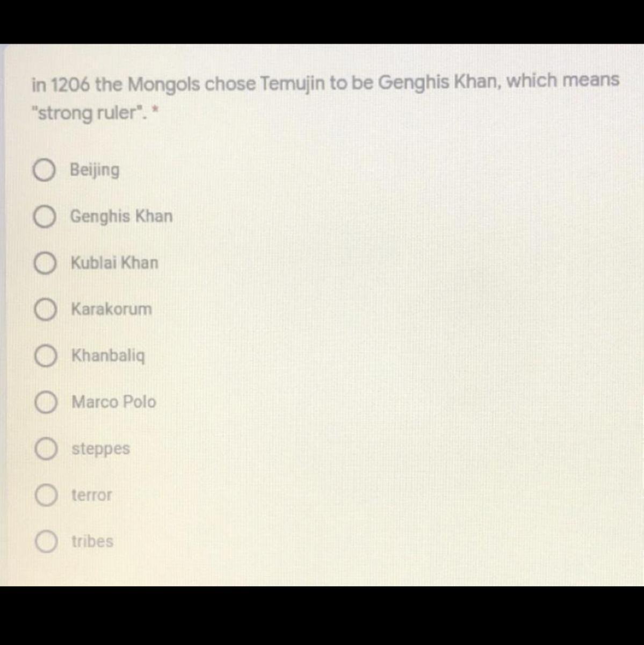This screenshot has height=645, width=644.
Task: Choose the Genghis Khan radio button
Action: tap(45, 217)
